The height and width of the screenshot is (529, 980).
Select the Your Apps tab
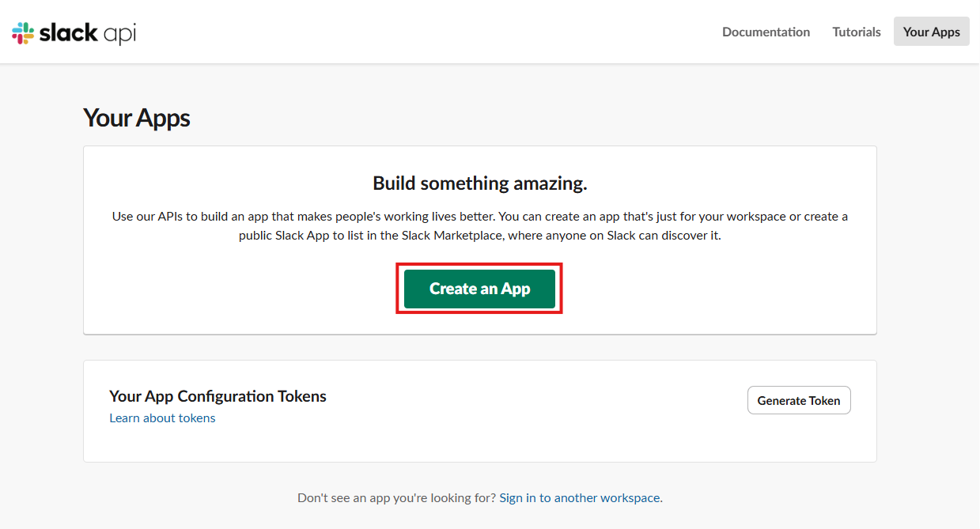coord(931,32)
